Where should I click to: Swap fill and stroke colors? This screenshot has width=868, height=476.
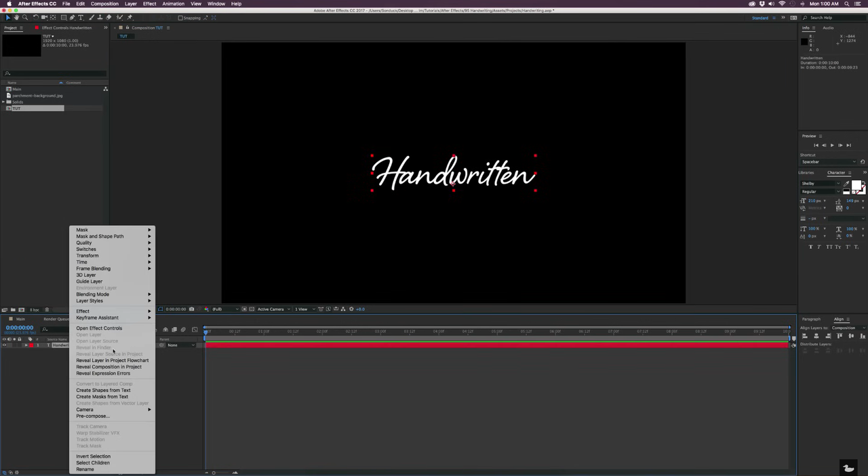864,181
